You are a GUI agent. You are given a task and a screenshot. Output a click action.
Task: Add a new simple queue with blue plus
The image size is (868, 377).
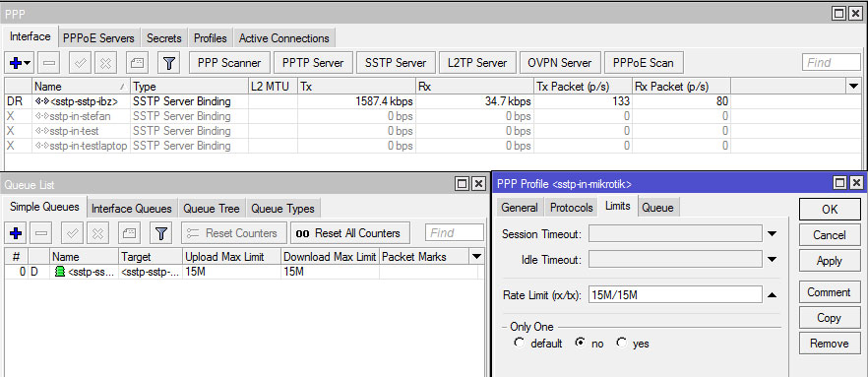point(16,233)
